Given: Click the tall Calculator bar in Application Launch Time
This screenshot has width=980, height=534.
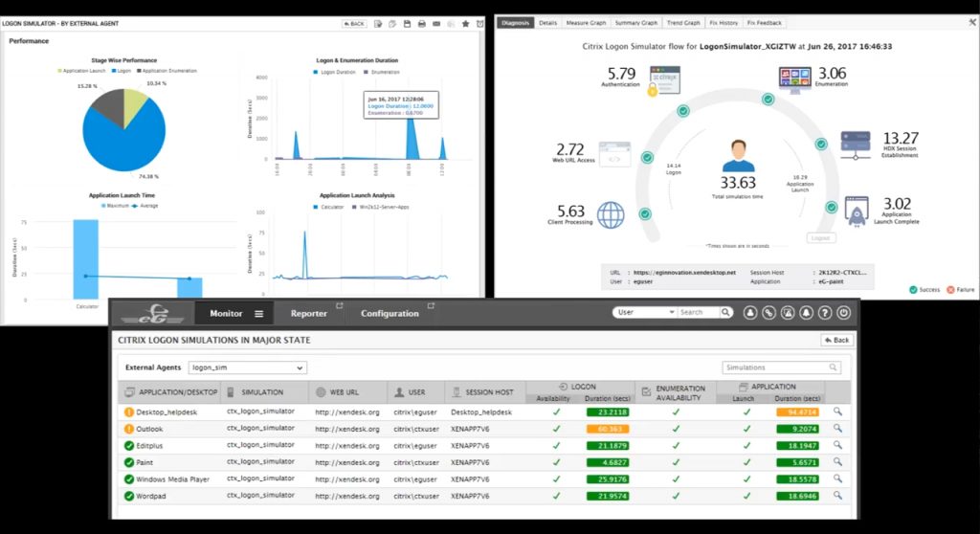Looking at the screenshot, I should pyautogui.click(x=85, y=259).
